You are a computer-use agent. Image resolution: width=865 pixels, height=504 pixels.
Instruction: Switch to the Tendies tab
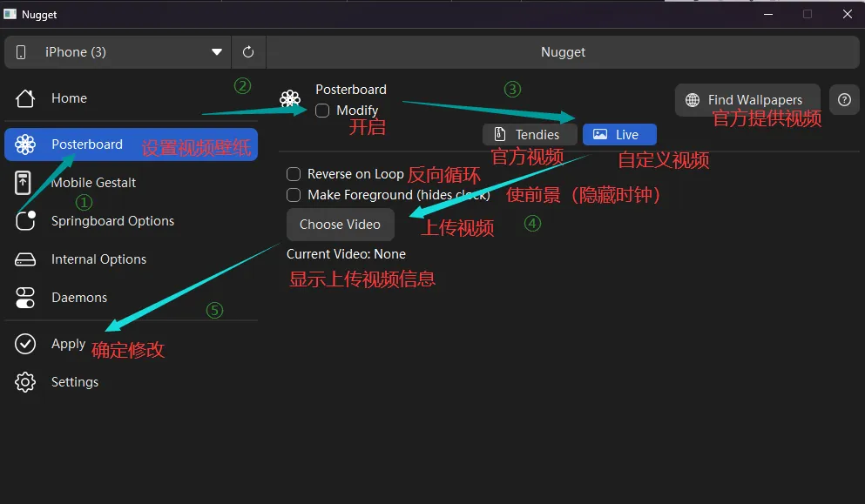(530, 135)
